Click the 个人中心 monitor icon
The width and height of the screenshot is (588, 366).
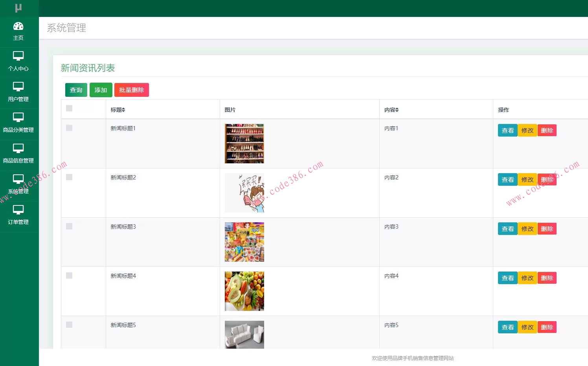coord(18,56)
